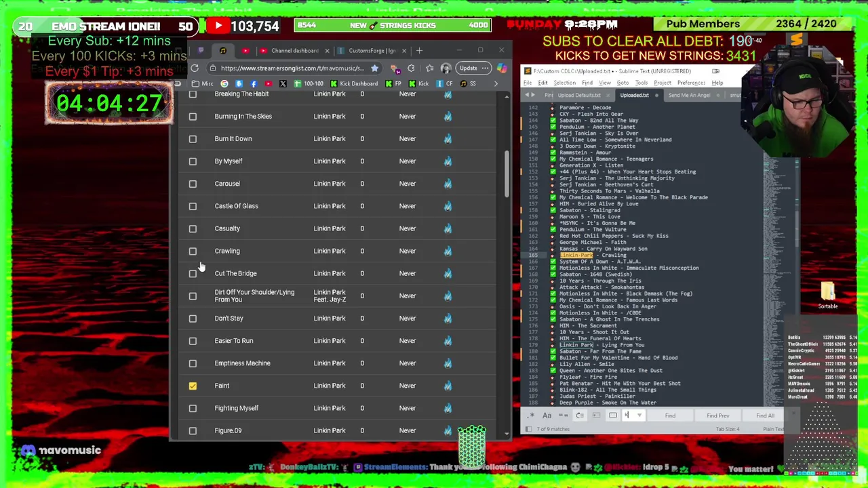Click Sublime tab scroll left arrow

(x=528, y=95)
